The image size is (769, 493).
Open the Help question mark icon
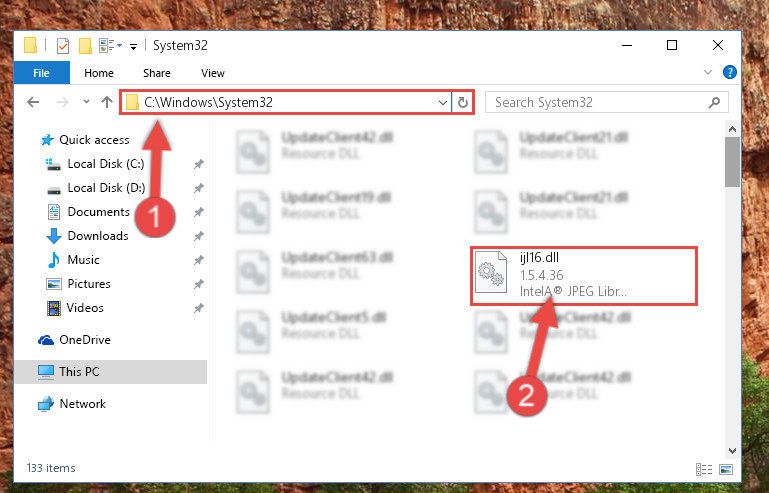[x=729, y=73]
